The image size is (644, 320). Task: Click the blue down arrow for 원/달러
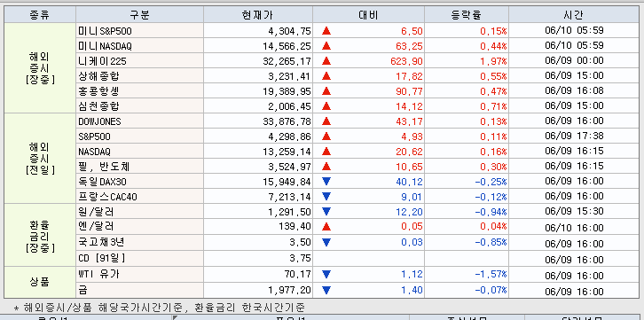click(x=326, y=212)
